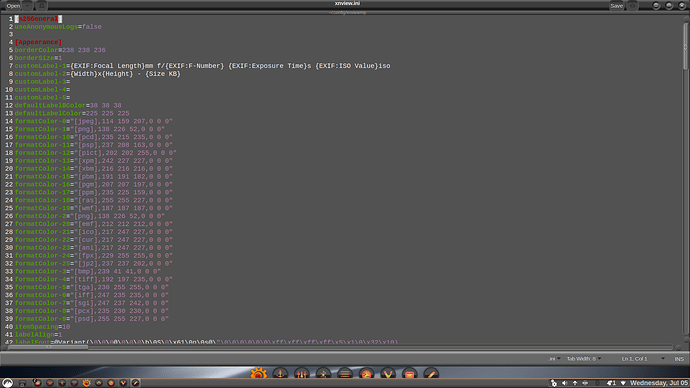Click the formatColor-3 [bmp] line
Viewport: 690px width, 388px height.
tap(88, 271)
